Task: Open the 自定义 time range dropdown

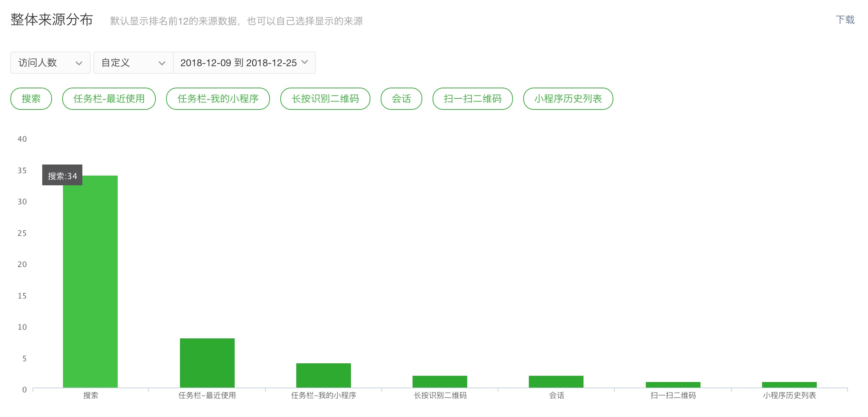Action: point(133,63)
